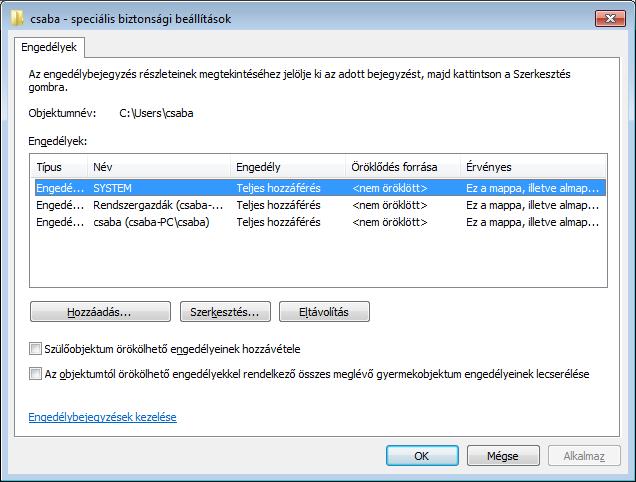Viewport: 636px width, 482px height.
Task: Click the Érvényes column header
Action: pyautogui.click(x=533, y=167)
